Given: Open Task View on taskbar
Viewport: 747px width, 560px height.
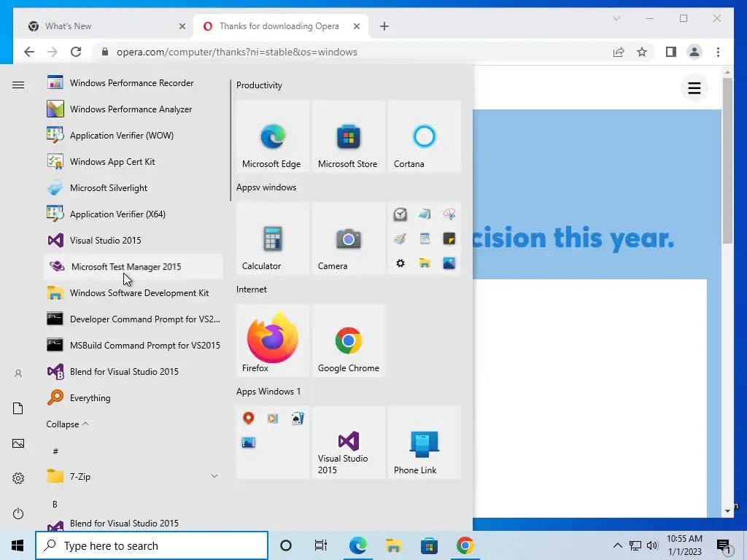Looking at the screenshot, I should pyautogui.click(x=321, y=545).
